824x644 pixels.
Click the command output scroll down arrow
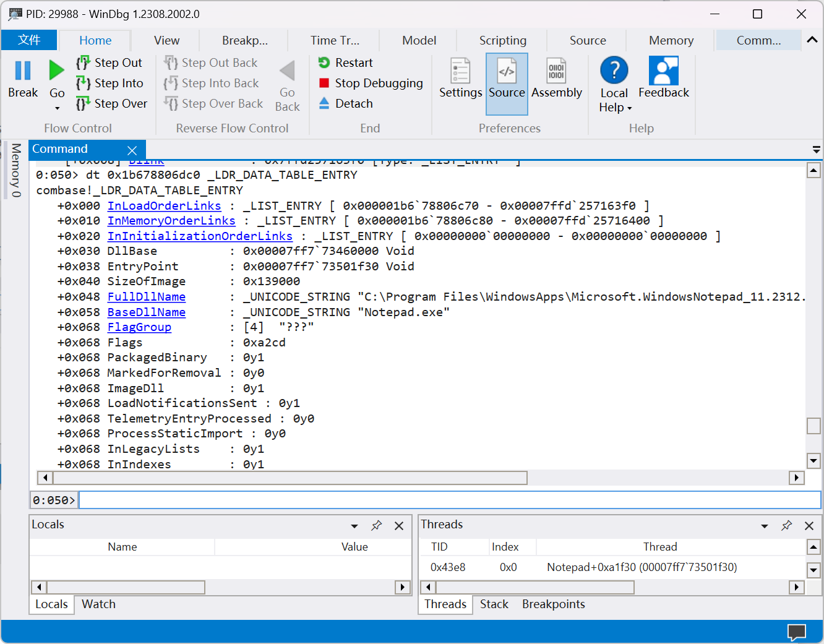pos(814,460)
